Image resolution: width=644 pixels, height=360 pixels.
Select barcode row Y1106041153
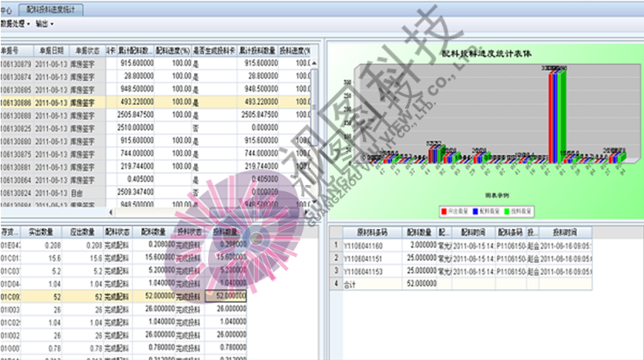[x=461, y=271]
